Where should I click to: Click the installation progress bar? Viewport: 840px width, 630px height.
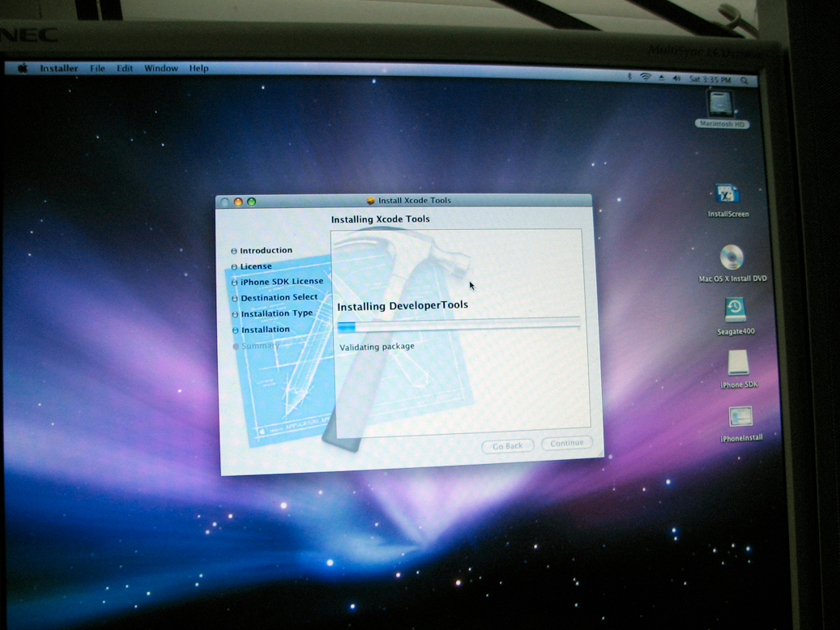coord(458,326)
